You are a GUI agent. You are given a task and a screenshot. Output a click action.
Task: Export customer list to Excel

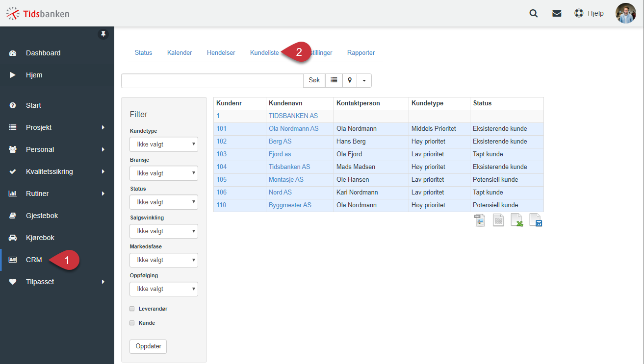tap(517, 220)
